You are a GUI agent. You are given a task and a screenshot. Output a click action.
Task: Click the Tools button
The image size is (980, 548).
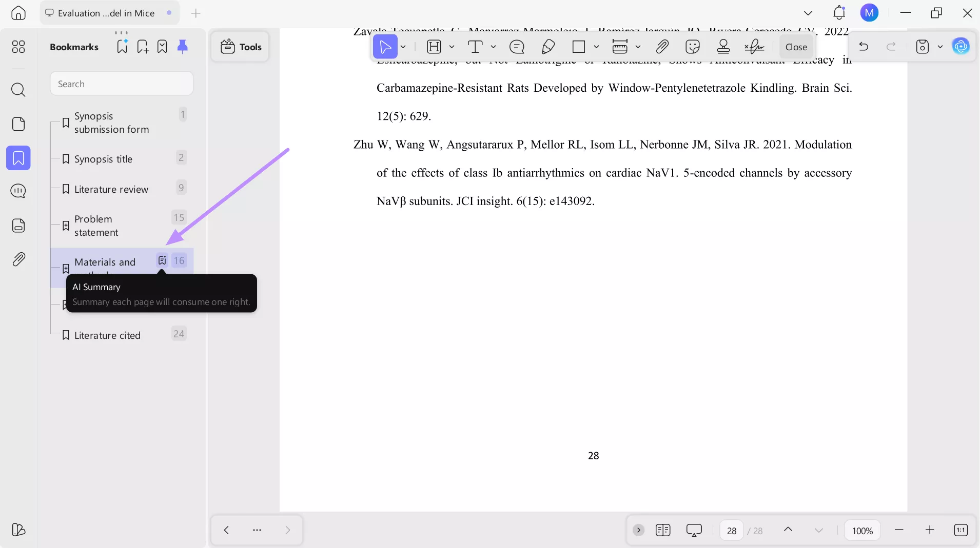(x=241, y=47)
